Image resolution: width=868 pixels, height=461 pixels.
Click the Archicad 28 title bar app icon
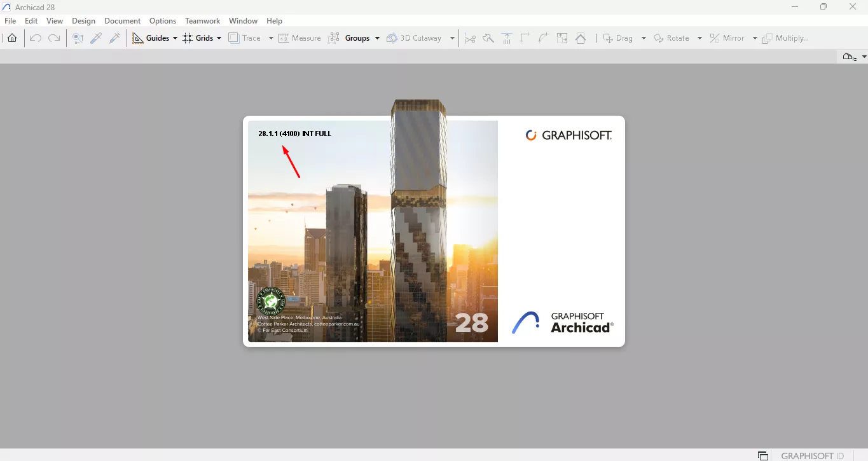7,8
